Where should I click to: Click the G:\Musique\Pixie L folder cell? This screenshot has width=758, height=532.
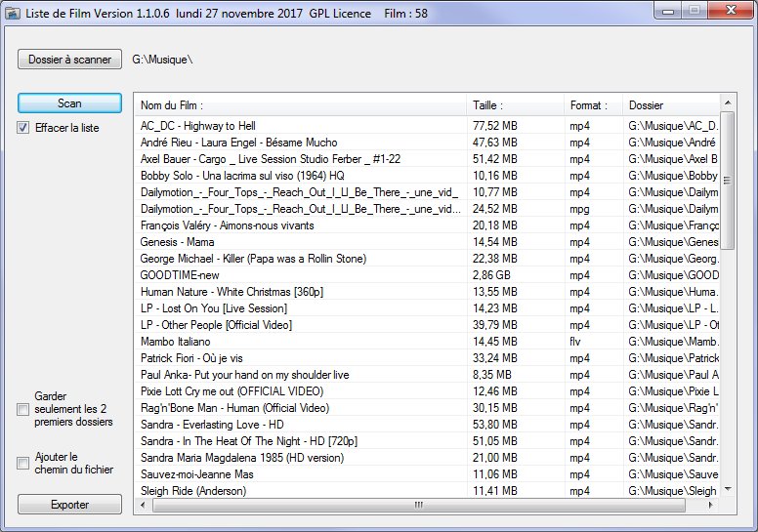click(x=673, y=391)
